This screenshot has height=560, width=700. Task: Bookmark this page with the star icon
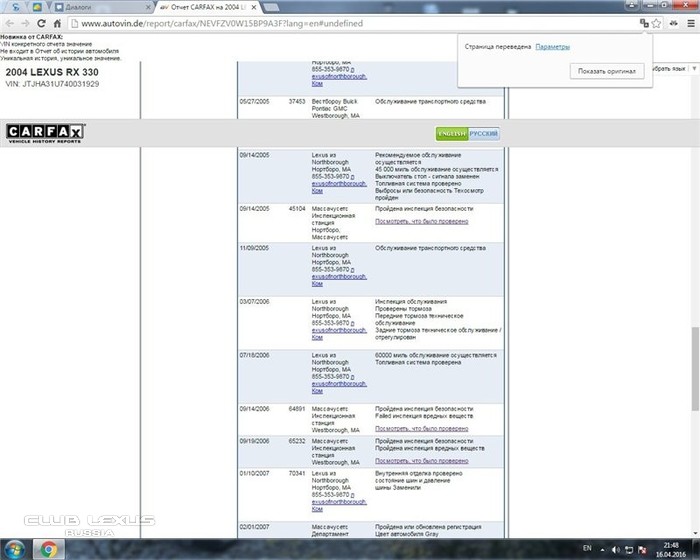point(656,23)
